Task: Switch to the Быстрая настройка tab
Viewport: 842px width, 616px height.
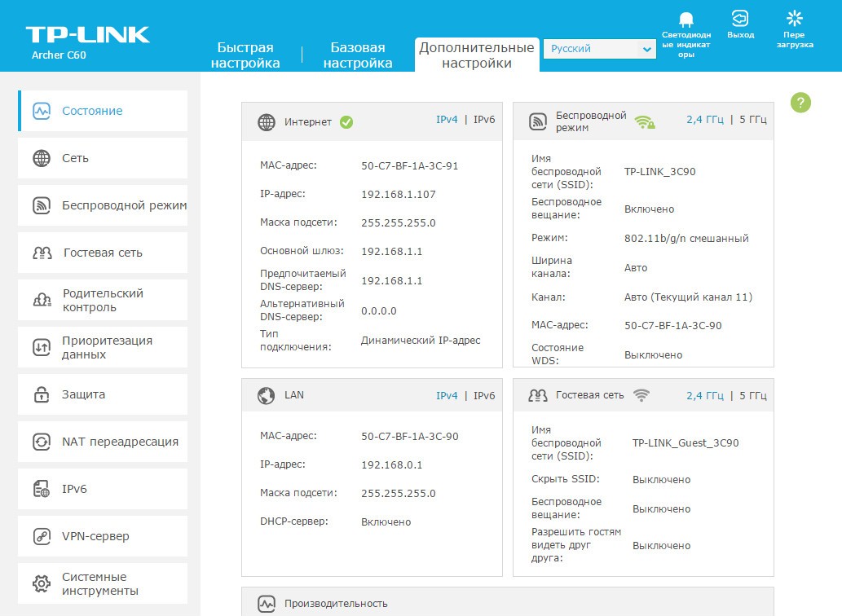Action: click(245, 55)
